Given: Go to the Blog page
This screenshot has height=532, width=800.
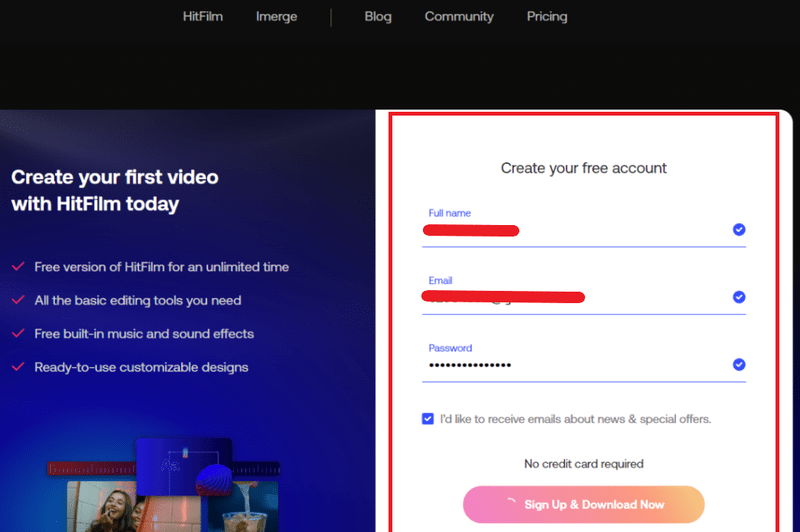Looking at the screenshot, I should coord(378,16).
